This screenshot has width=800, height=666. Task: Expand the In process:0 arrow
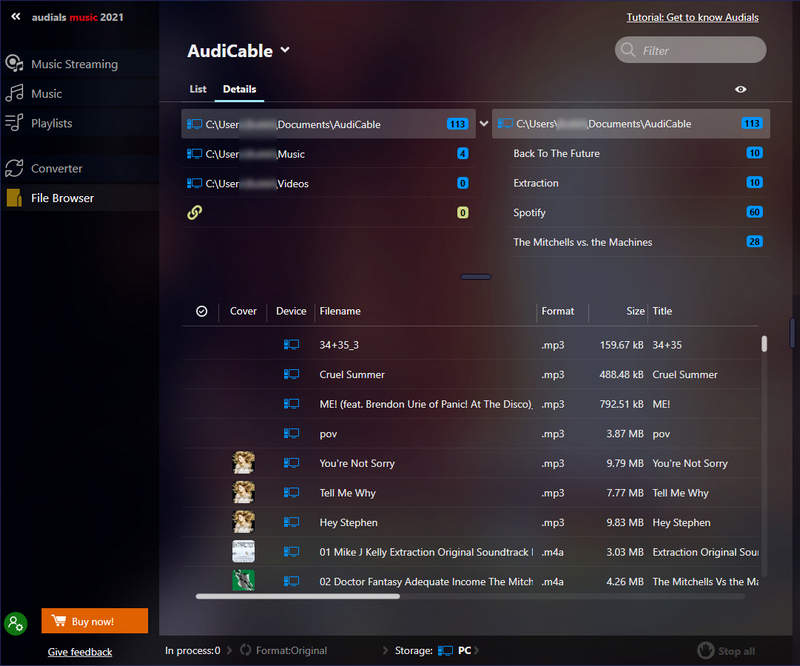[x=229, y=650]
